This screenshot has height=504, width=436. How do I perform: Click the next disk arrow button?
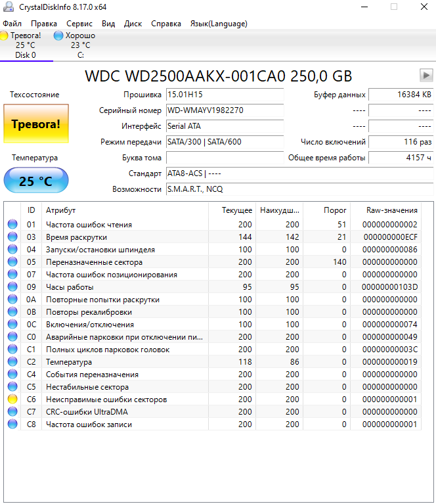[426, 76]
